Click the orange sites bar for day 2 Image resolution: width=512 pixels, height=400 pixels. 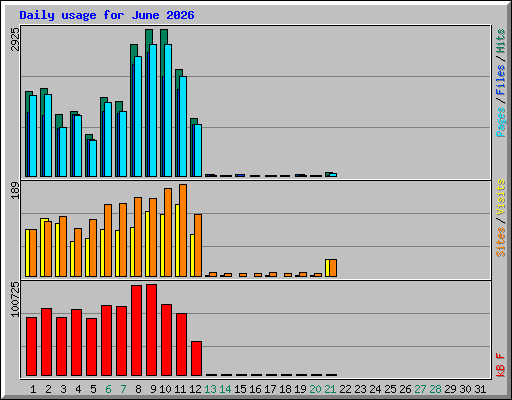click(x=48, y=249)
